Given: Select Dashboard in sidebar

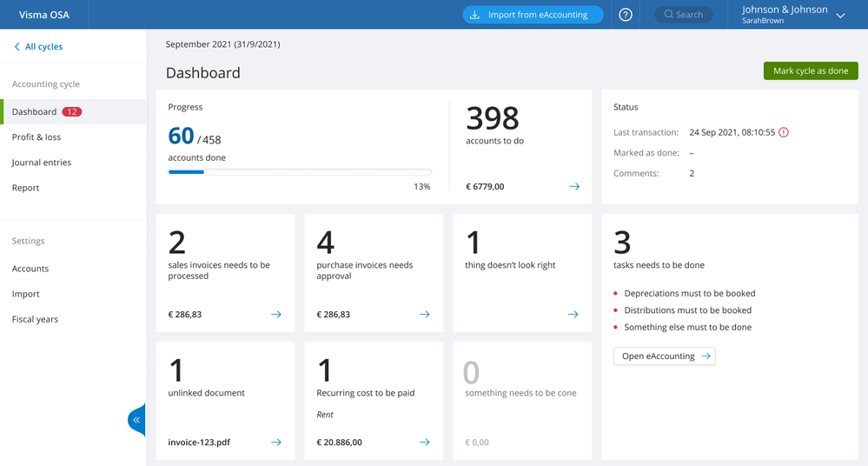Looking at the screenshot, I should click(x=35, y=111).
